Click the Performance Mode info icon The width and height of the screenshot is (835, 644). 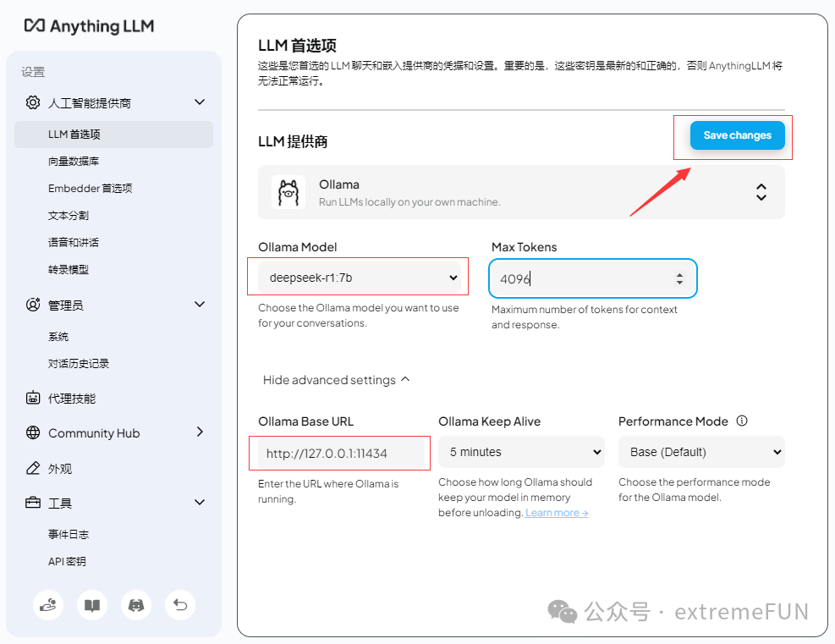(742, 421)
